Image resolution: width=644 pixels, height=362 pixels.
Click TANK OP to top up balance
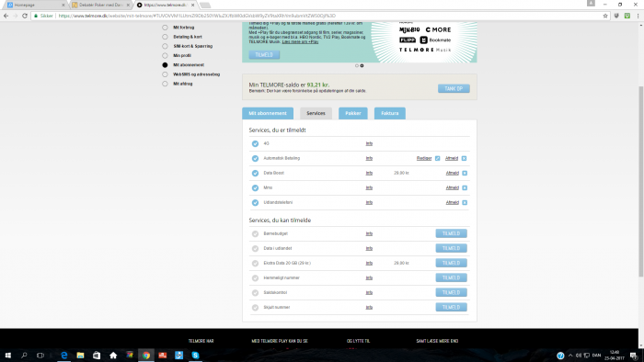[454, 88]
